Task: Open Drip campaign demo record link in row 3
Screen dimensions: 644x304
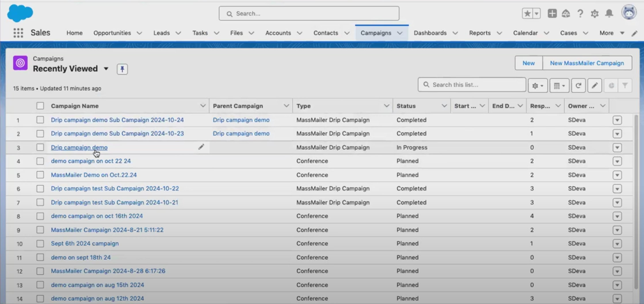Action: 79,147
